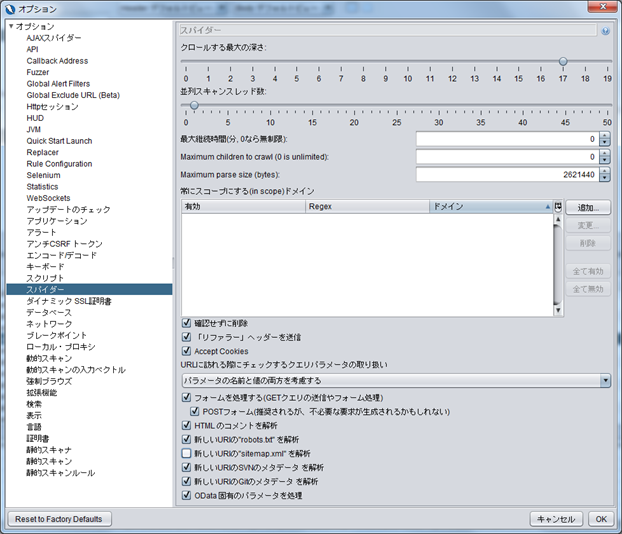The height and width of the screenshot is (534, 622).
Task: Open the table column chooser icon
Action: (x=558, y=206)
